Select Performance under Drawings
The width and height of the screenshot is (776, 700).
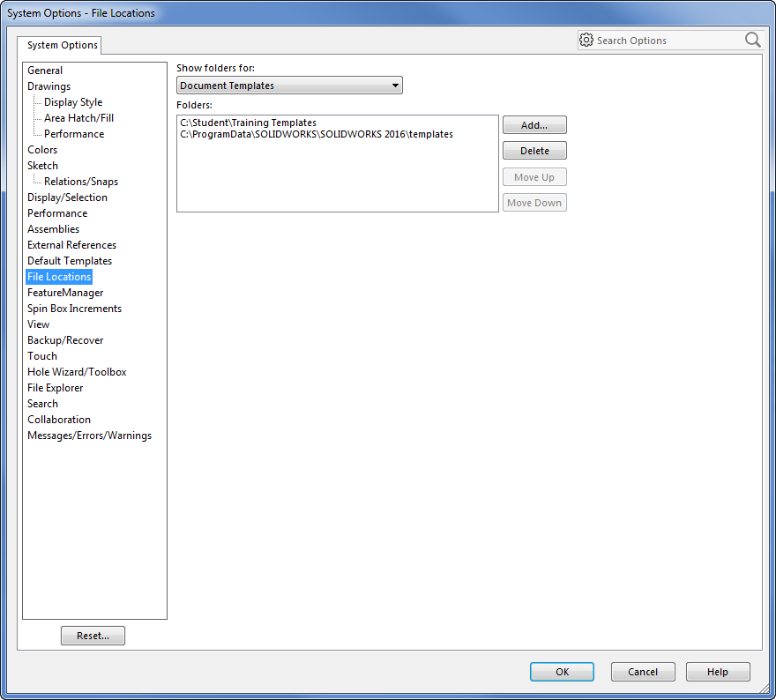tap(74, 134)
